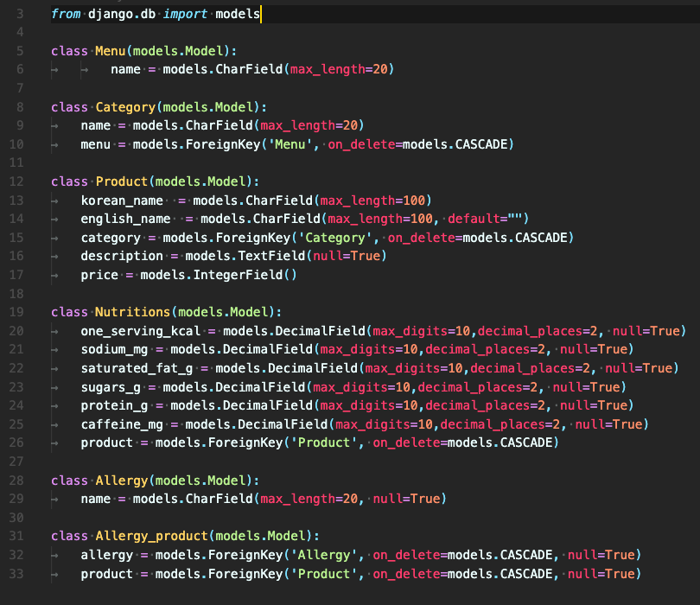Click default="" argument on line 14

click(x=485, y=219)
